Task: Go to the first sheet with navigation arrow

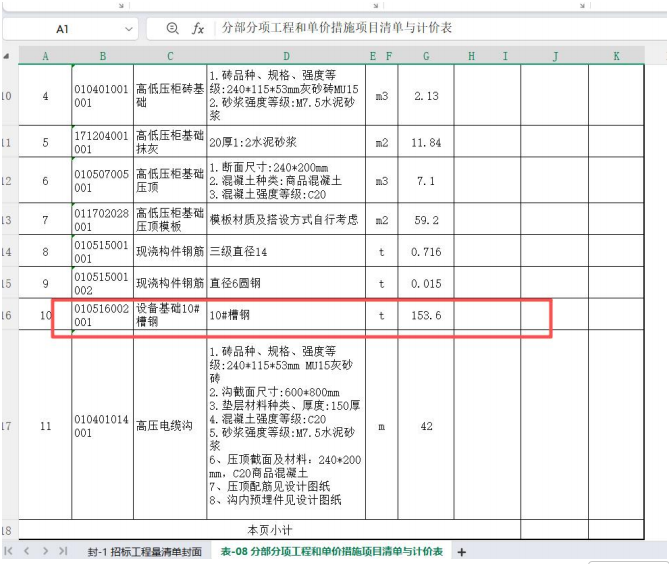Action: tap(10, 552)
